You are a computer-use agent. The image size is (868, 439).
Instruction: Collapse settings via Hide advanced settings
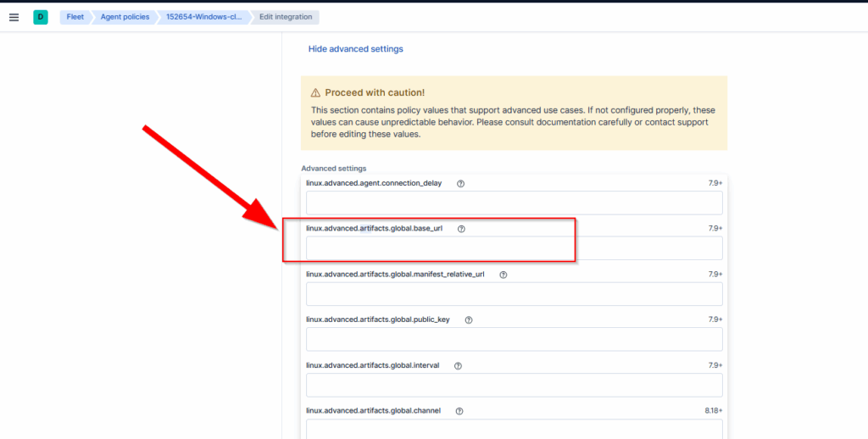coord(355,49)
